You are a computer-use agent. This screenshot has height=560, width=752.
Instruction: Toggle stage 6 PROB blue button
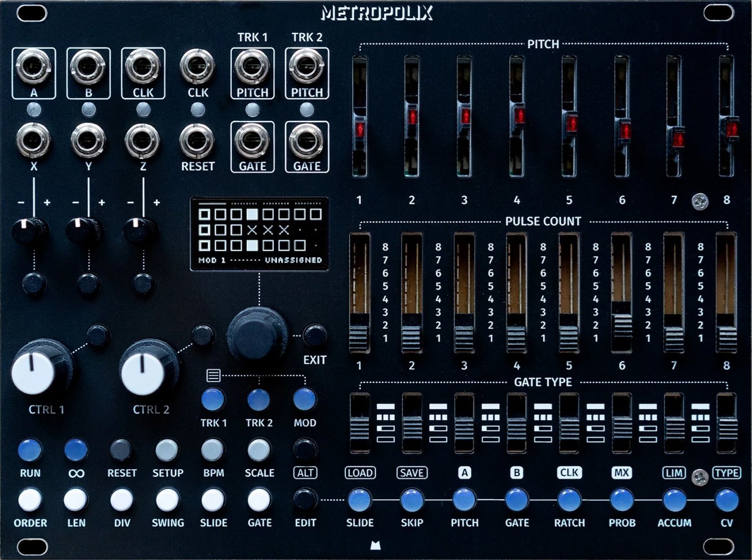point(621,500)
